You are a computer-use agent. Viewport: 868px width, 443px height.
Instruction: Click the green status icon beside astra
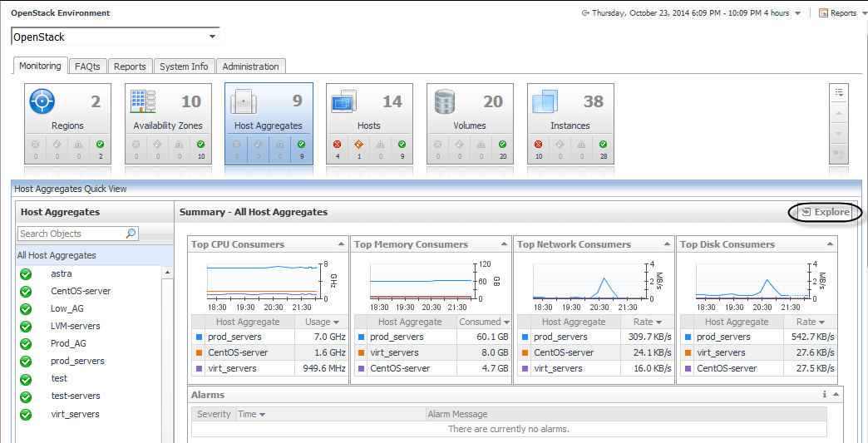tap(26, 273)
